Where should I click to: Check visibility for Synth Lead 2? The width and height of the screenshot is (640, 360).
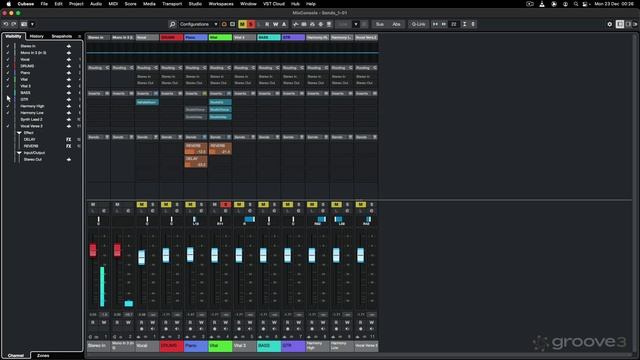click(7, 120)
